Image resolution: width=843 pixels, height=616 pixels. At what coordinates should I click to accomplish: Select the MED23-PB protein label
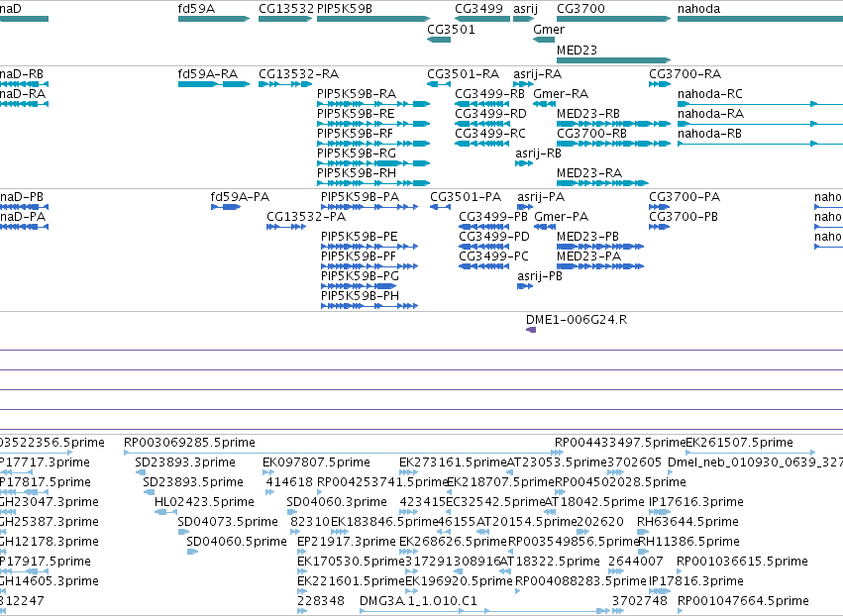(587, 237)
